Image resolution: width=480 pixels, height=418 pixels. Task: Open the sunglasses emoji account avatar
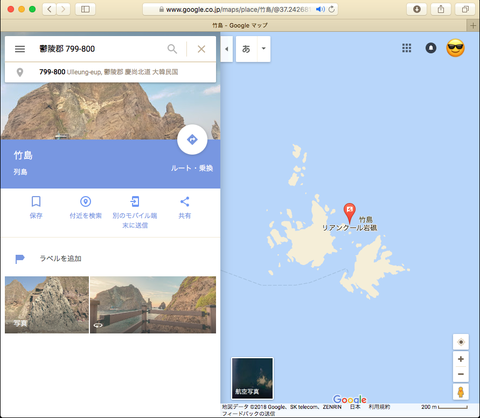click(455, 48)
